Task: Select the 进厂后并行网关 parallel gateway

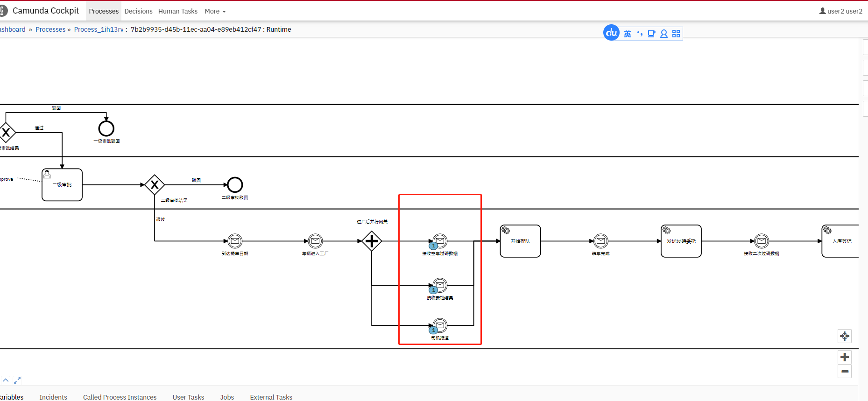Action: [372, 241]
